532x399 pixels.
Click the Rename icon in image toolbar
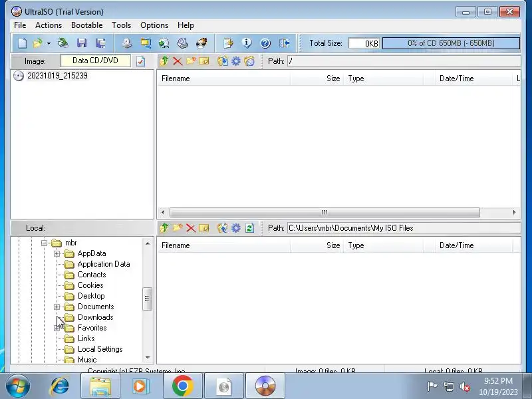point(204,61)
